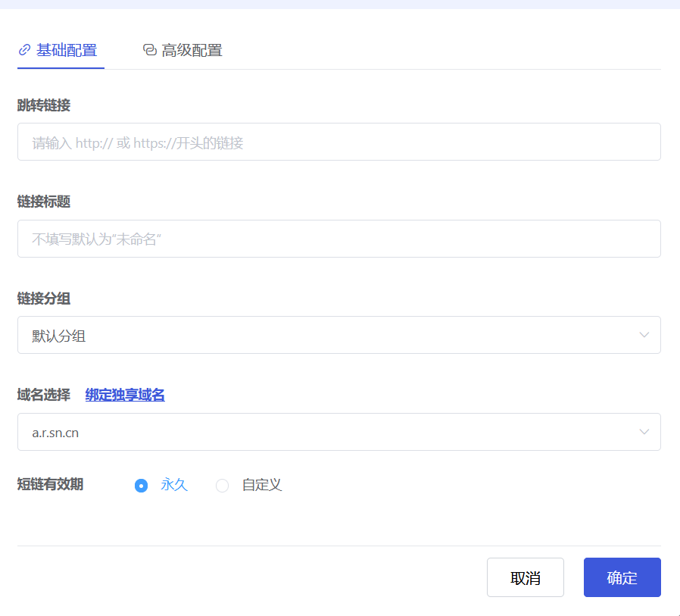Open the a.r.sn.cn domain dropdown

[339, 432]
